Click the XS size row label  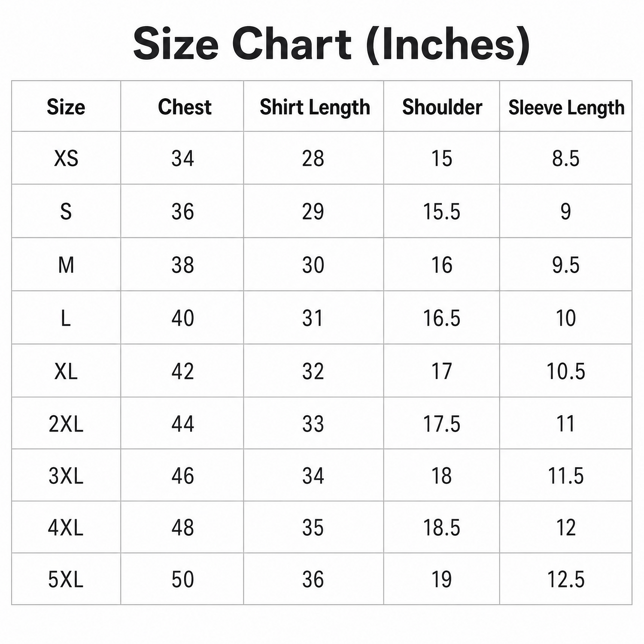pyautogui.click(x=66, y=158)
